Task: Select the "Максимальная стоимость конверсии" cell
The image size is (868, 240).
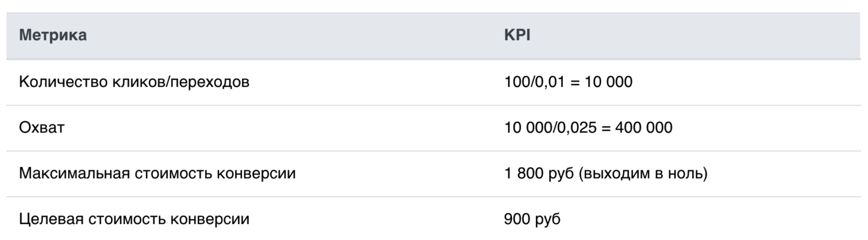Action: click(x=157, y=174)
